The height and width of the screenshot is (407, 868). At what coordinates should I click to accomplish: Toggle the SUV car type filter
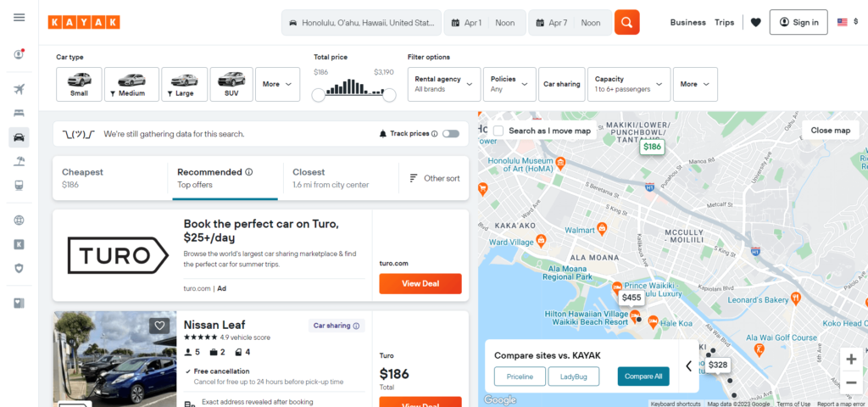pyautogui.click(x=231, y=84)
